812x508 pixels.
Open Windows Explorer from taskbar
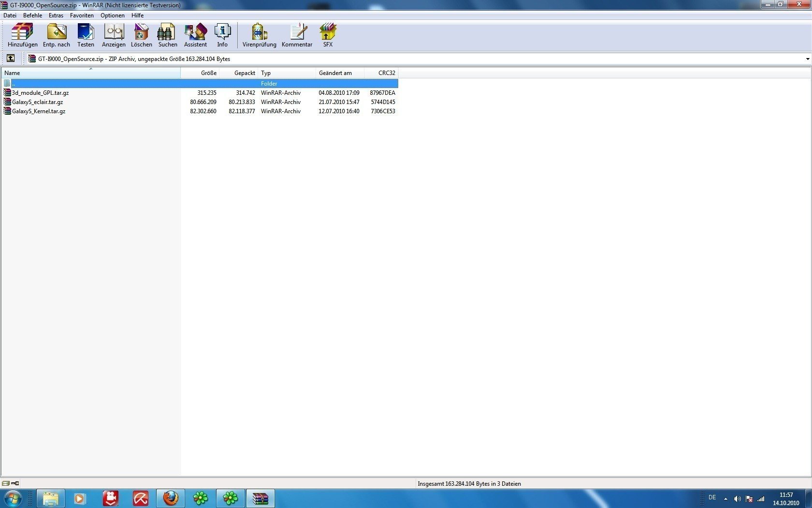pyautogui.click(x=51, y=498)
